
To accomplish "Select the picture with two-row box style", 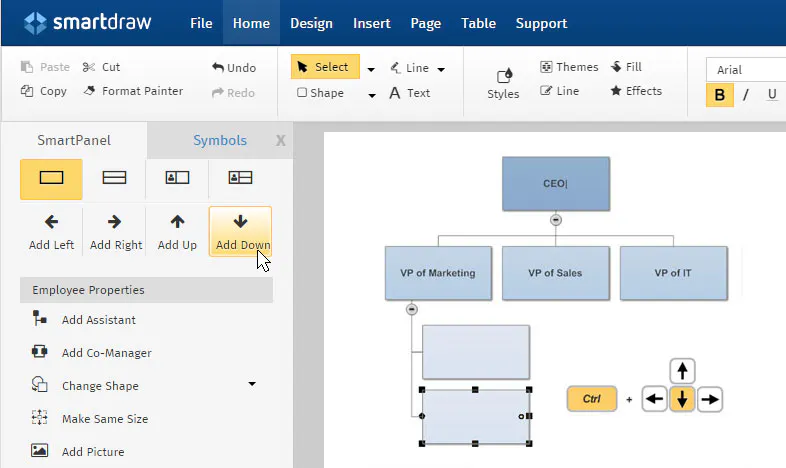I will click(x=240, y=177).
